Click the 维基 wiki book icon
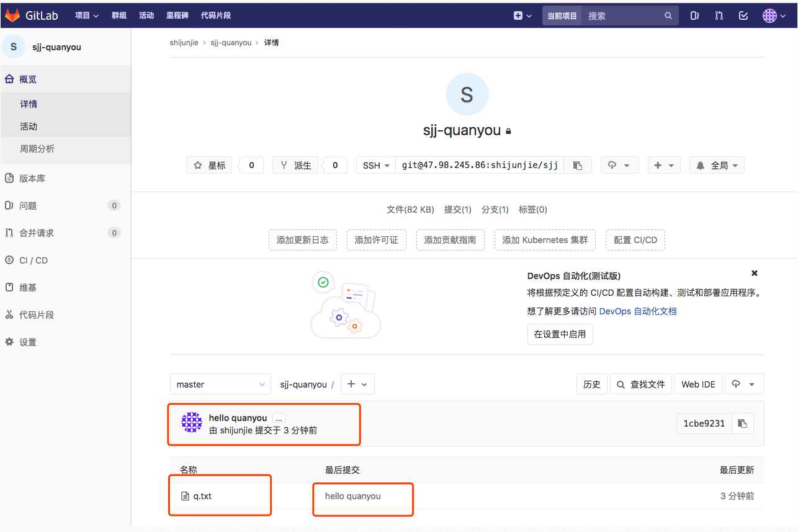 [x=9, y=288]
